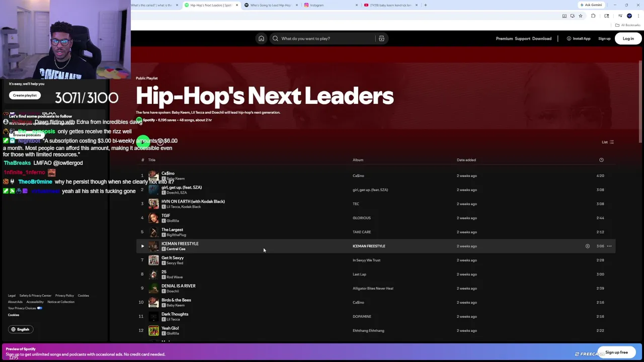Close the Hip-Hop's Next Leaders tab
644x362 pixels.
click(x=237, y=5)
